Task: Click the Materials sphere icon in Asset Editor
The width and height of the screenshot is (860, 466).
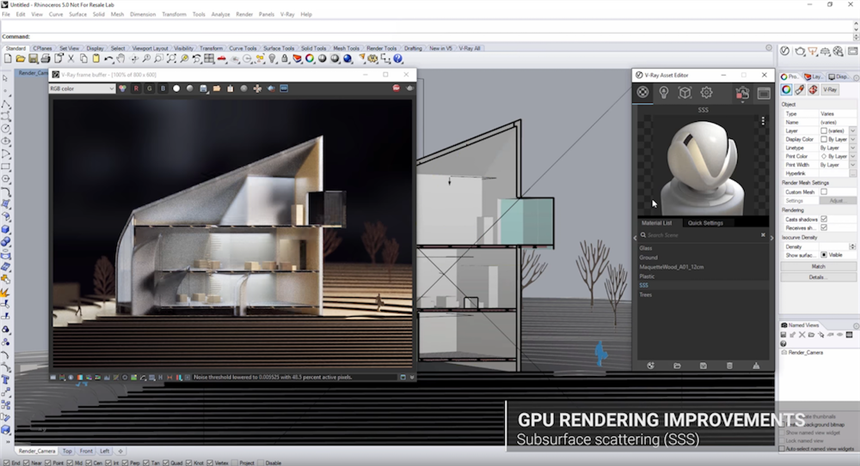Action: [643, 93]
